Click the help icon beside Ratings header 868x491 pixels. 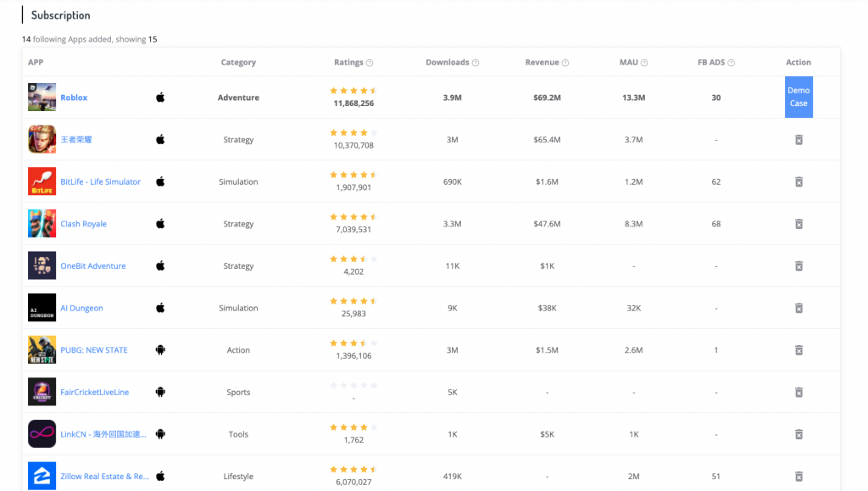[x=370, y=63]
